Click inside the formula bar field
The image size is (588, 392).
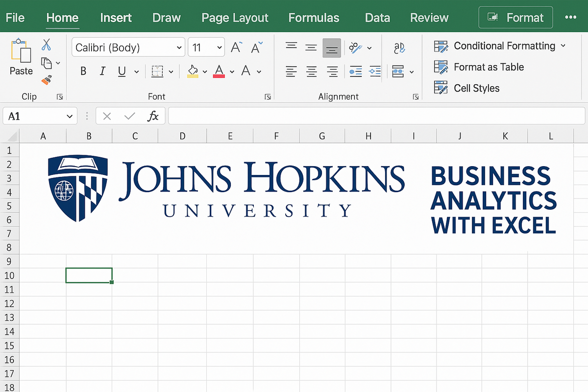pyautogui.click(x=376, y=116)
